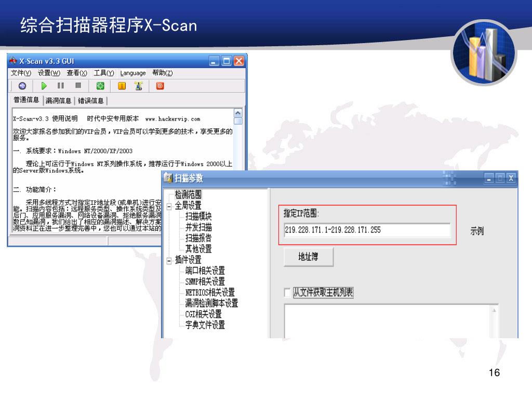Image resolution: width=532 pixels, height=399 pixels.
Task: Switch to the 漏洞信息 tab
Action: tap(58, 101)
